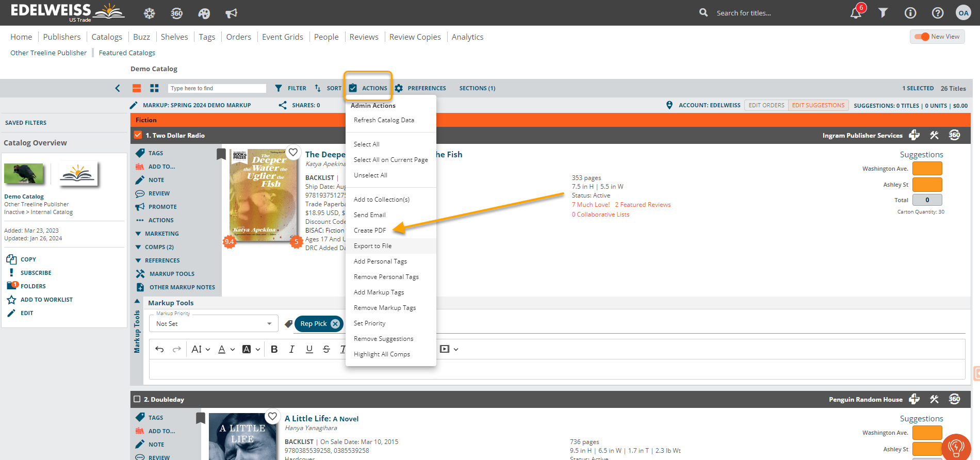Open Featured Catalogs link
This screenshot has height=460, width=980.
(x=127, y=53)
